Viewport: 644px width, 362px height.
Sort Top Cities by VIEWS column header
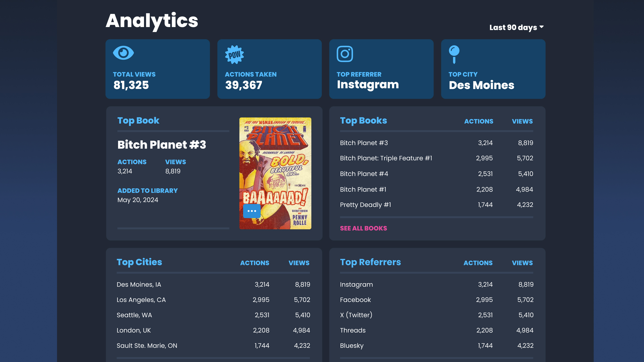[x=299, y=263]
